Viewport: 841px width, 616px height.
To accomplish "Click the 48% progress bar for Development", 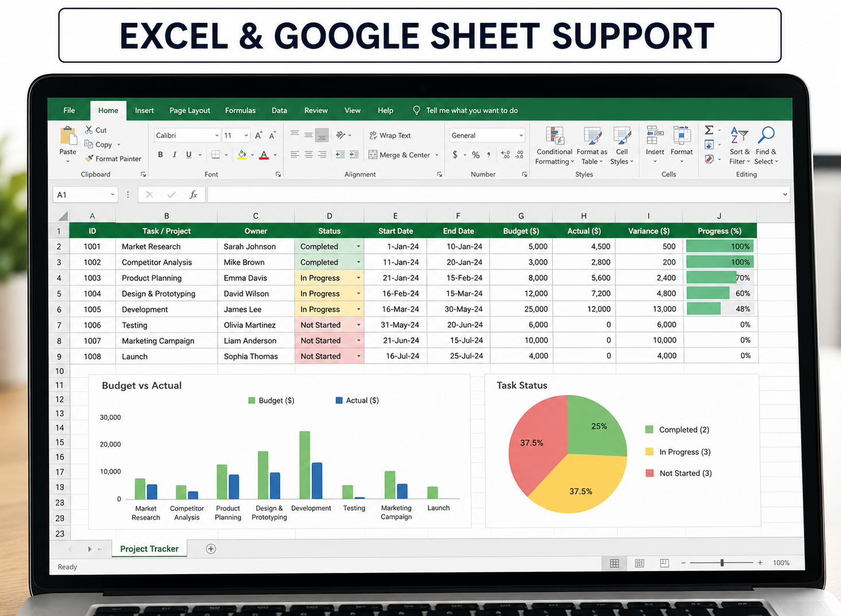I will coord(704,309).
